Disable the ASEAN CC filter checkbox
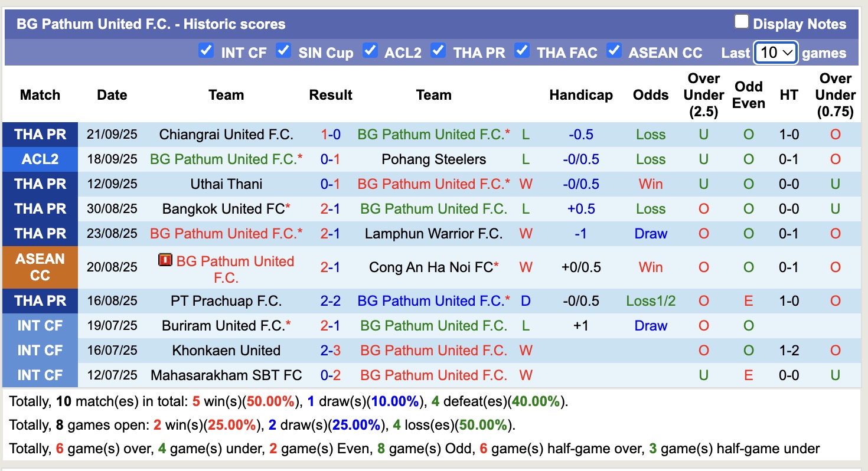Screen dimensions: 868x471 pyautogui.click(x=615, y=51)
